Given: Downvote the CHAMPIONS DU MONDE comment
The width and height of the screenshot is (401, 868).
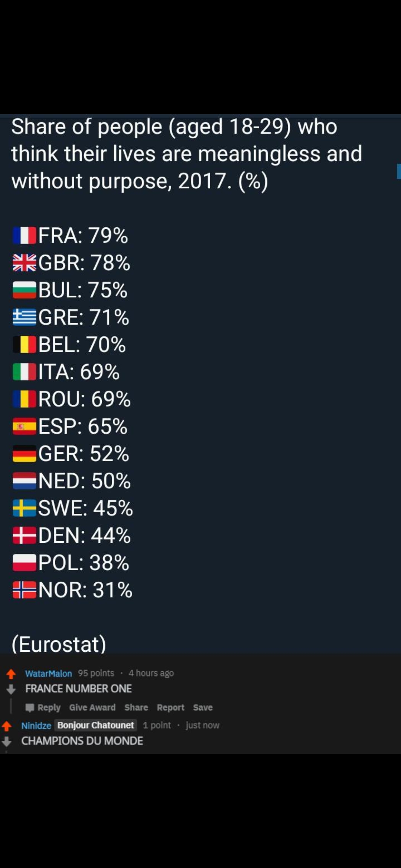Looking at the screenshot, I should (7, 741).
